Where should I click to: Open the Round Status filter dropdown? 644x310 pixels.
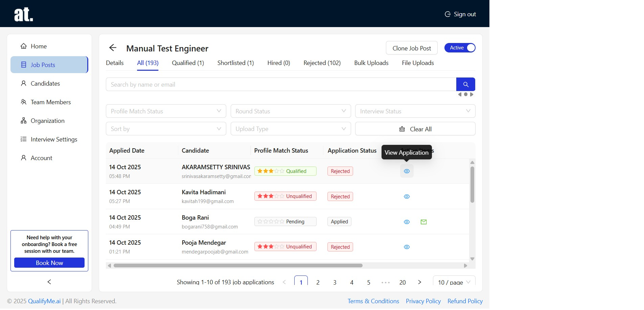coord(291,111)
